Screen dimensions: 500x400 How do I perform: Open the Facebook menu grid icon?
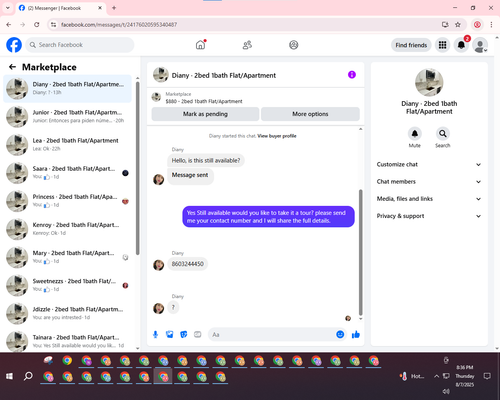pos(442,45)
